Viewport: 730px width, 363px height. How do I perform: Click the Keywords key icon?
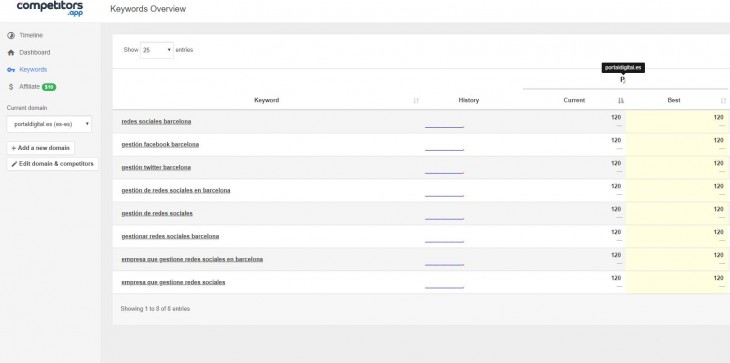[11, 70]
